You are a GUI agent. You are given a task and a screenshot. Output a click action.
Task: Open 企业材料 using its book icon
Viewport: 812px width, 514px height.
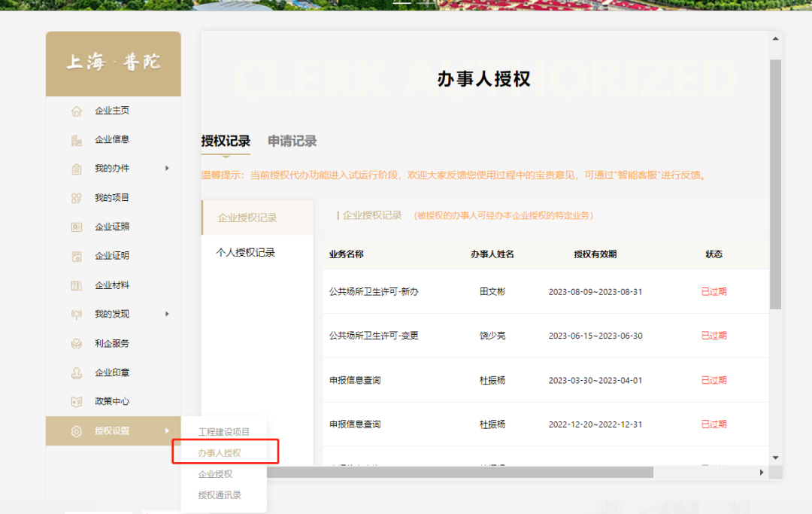[76, 284]
